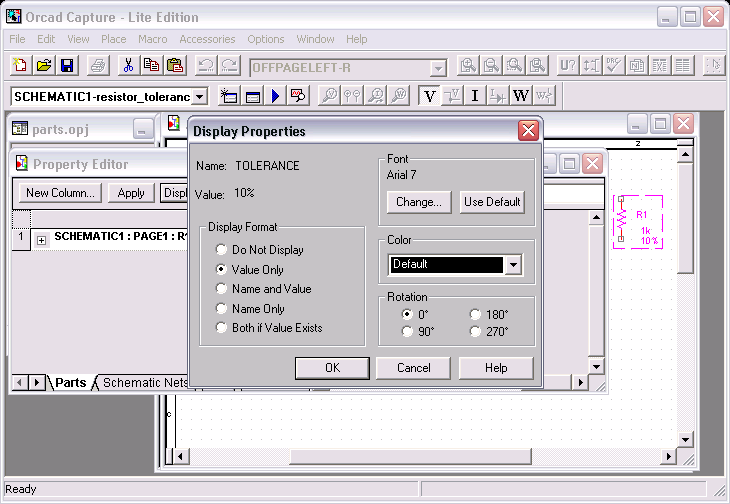730x504 pixels.
Task: Click the Annotate U? toolbar icon
Action: (568, 66)
